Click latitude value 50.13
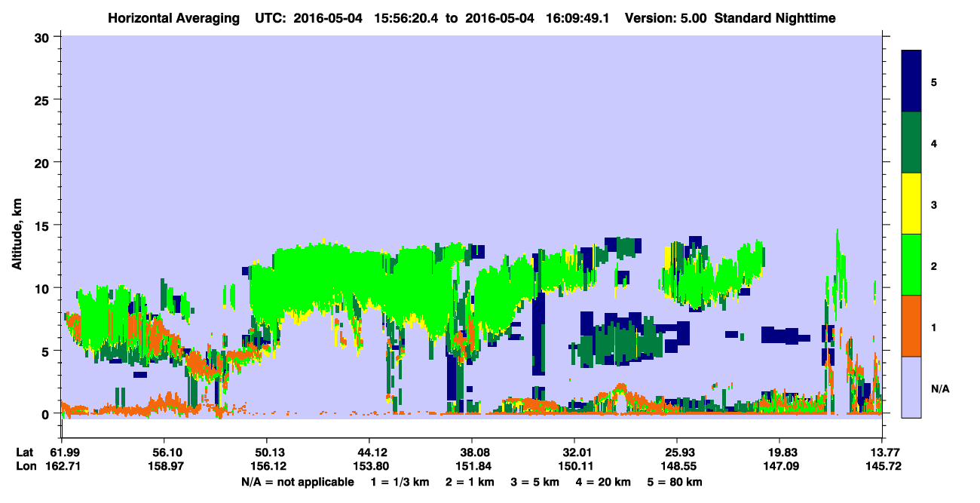This screenshot has height=503, width=980. pos(267,452)
